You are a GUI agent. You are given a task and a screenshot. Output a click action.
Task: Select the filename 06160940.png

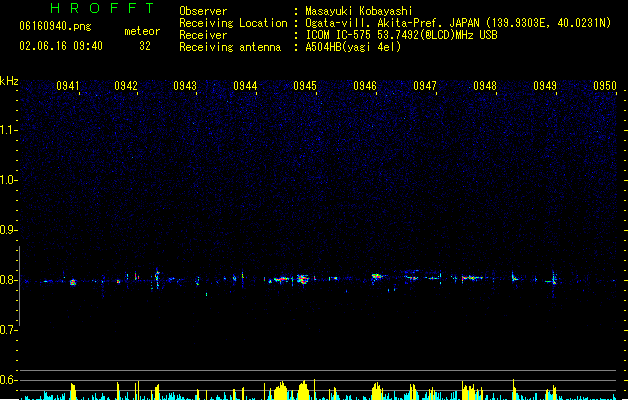55,26
